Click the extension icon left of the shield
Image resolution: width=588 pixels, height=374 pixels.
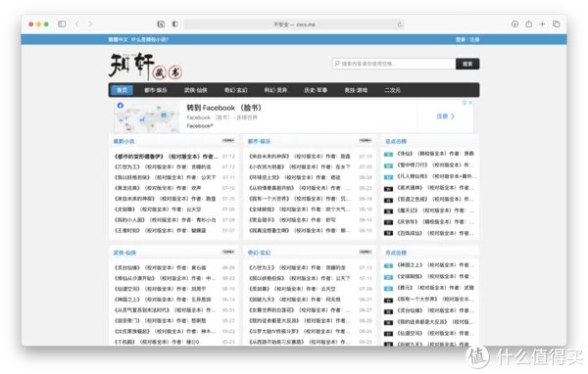pos(161,23)
